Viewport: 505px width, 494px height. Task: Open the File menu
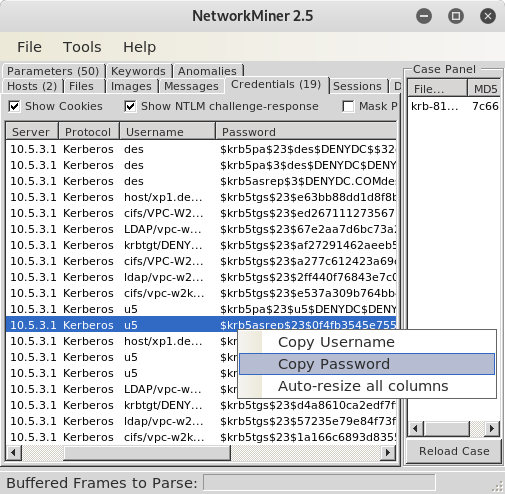tap(29, 47)
